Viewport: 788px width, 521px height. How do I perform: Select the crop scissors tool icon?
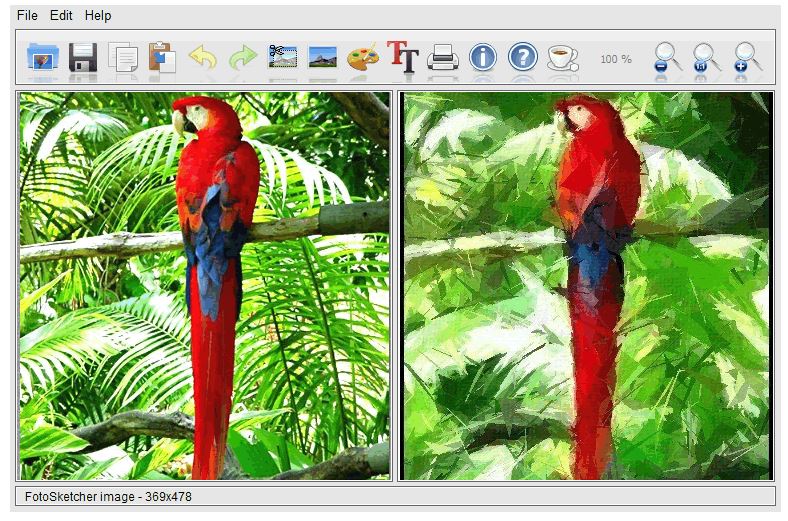282,56
